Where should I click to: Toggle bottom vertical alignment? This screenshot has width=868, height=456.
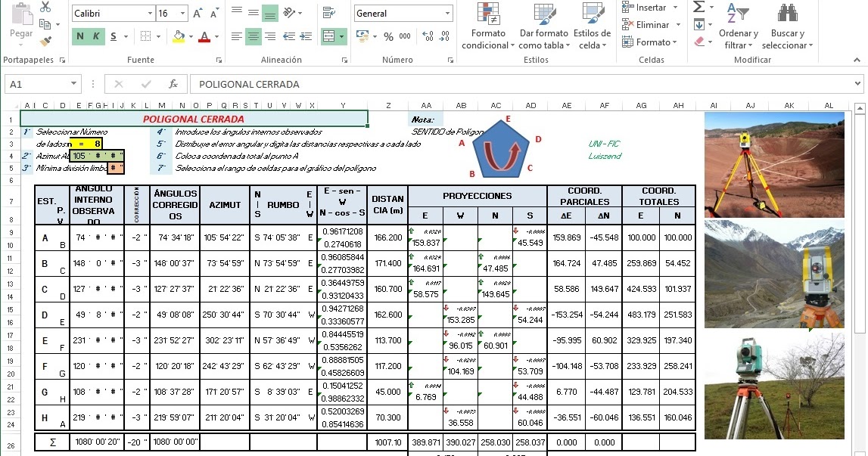270,14
